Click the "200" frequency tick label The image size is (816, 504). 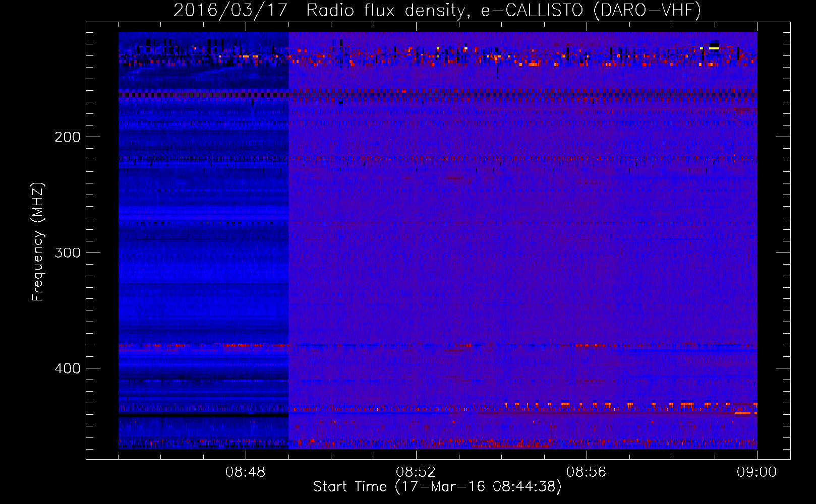pyautogui.click(x=68, y=137)
